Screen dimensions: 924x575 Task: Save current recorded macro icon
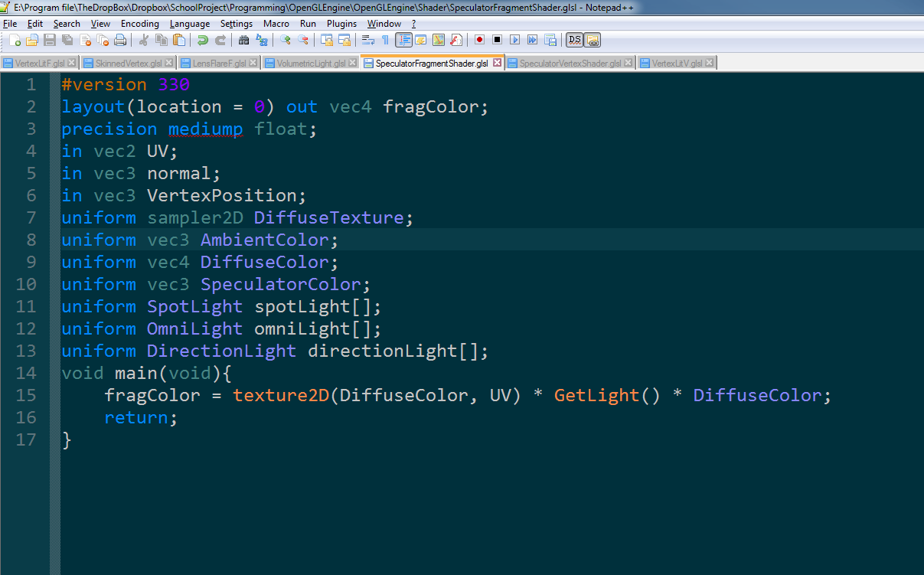pyautogui.click(x=550, y=40)
